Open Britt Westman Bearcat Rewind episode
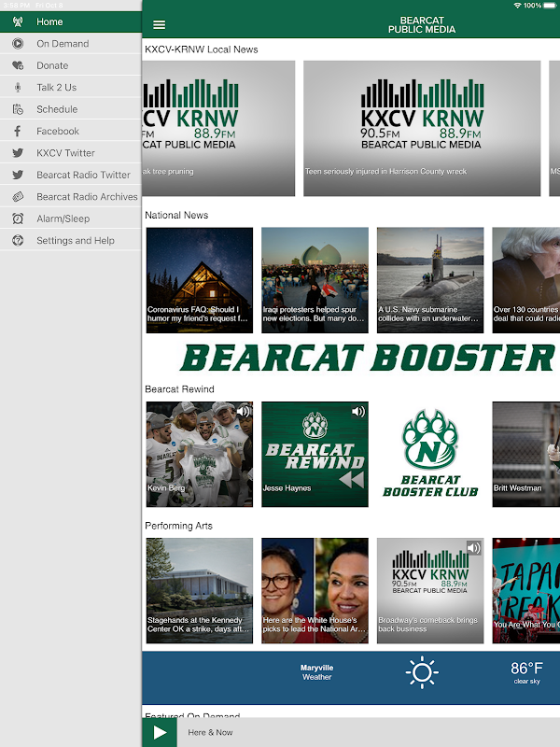Image resolution: width=560 pixels, height=747 pixels. click(x=526, y=454)
